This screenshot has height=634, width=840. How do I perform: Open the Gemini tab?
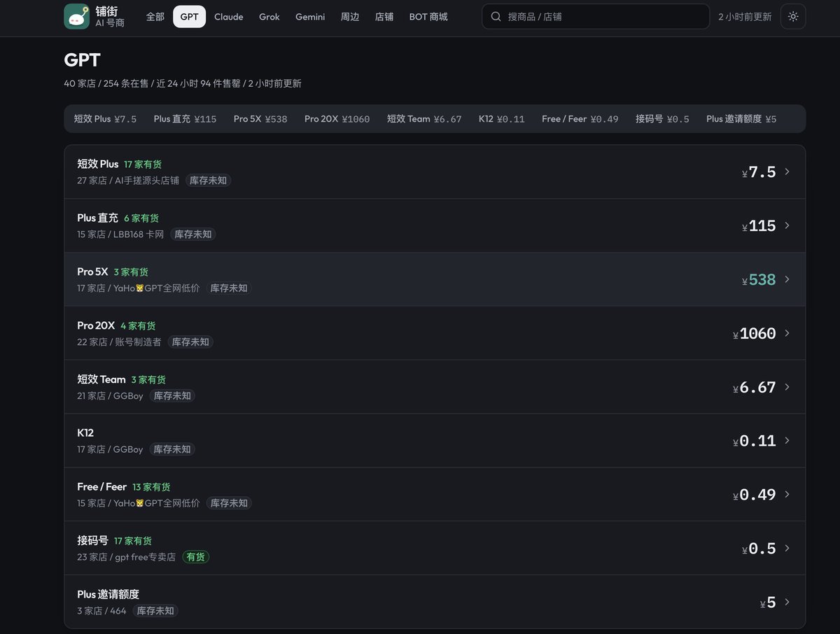310,16
